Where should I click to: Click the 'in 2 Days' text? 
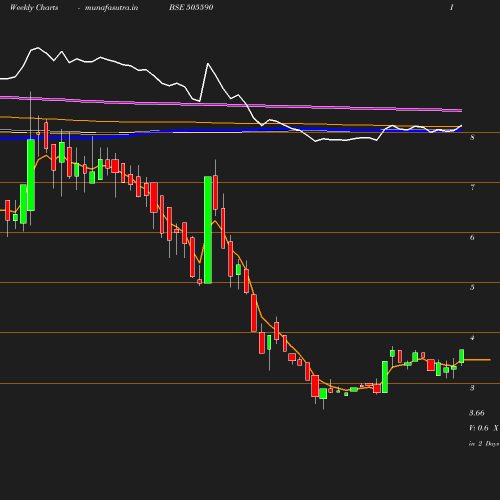point(484,444)
